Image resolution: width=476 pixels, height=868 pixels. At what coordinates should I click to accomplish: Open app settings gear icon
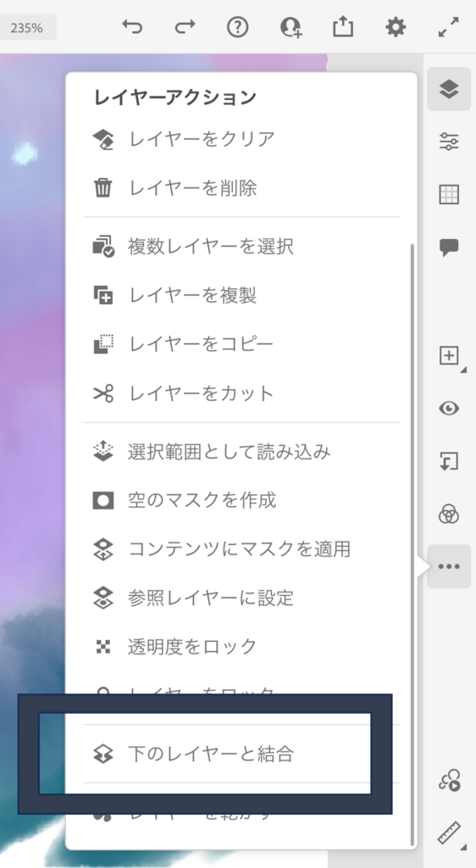click(x=396, y=26)
